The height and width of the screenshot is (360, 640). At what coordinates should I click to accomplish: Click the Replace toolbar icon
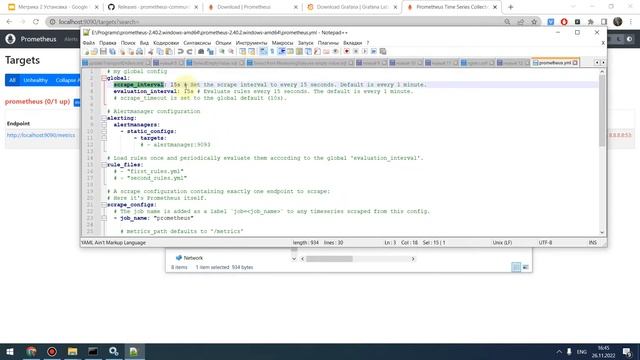click(210, 51)
